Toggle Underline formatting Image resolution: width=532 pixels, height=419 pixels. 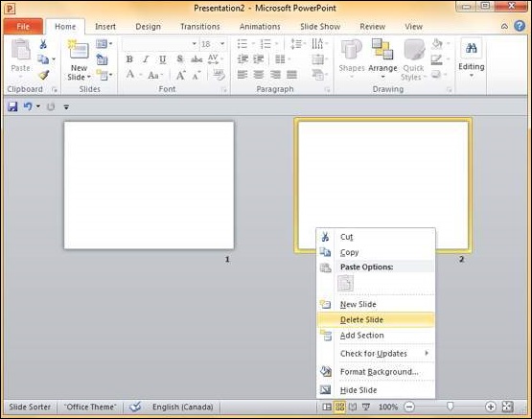[163, 59]
